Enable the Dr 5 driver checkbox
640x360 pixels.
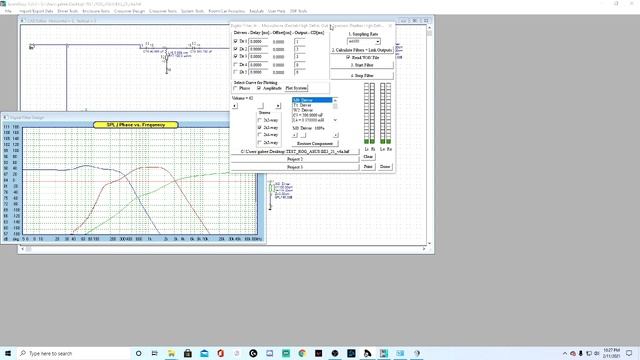pyautogui.click(x=236, y=72)
